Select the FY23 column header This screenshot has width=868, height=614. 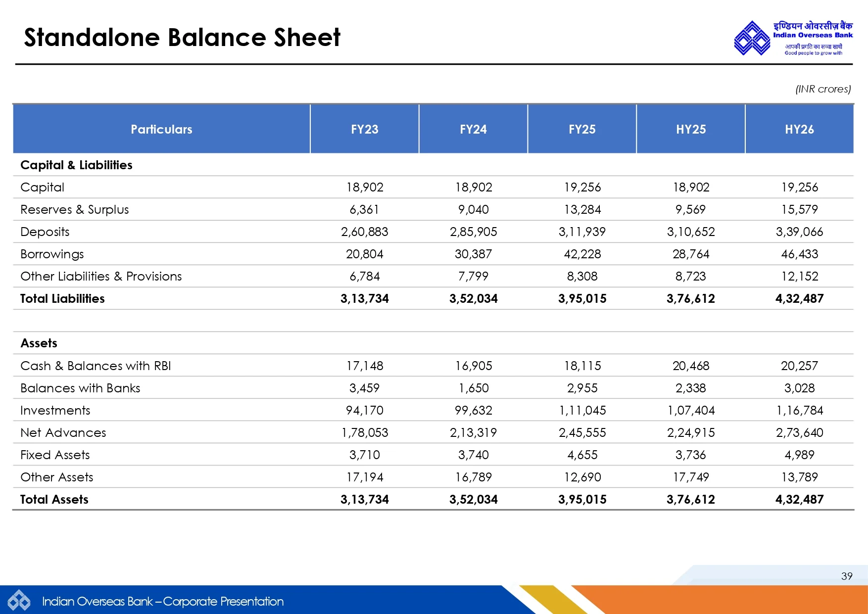coord(364,129)
